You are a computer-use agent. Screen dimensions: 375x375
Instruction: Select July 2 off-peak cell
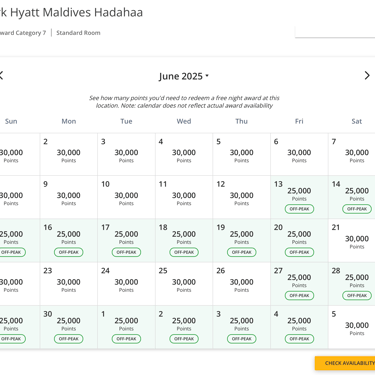[184, 327]
